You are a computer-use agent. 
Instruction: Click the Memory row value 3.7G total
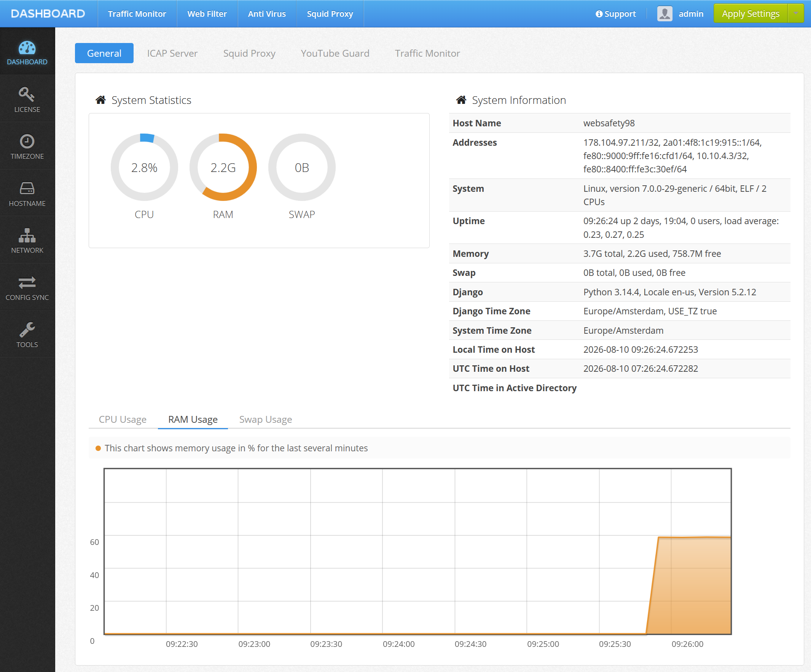tap(652, 254)
